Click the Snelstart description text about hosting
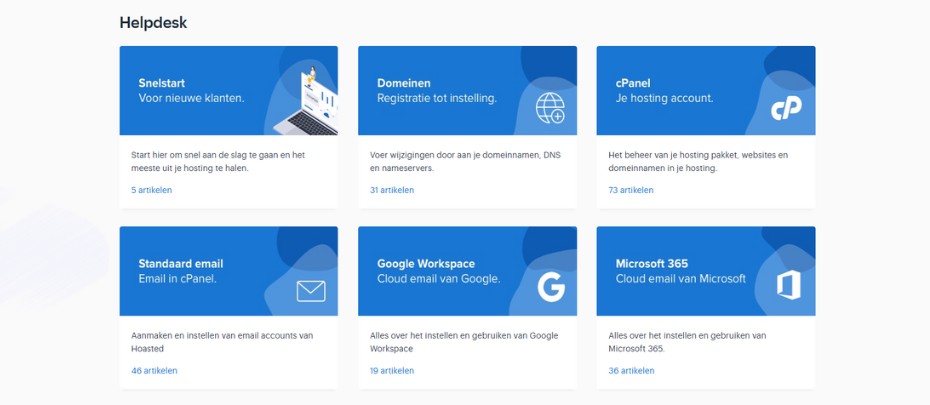The height and width of the screenshot is (405, 930). 217,161
